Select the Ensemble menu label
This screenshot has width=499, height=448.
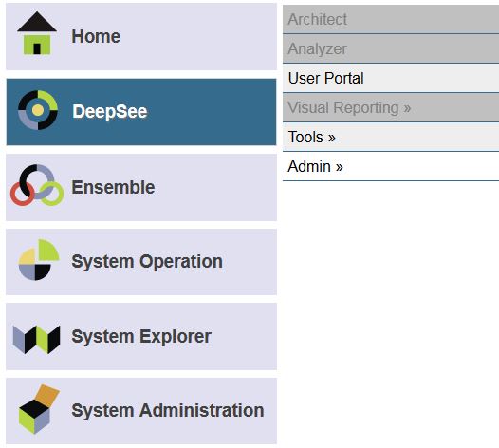(x=113, y=187)
